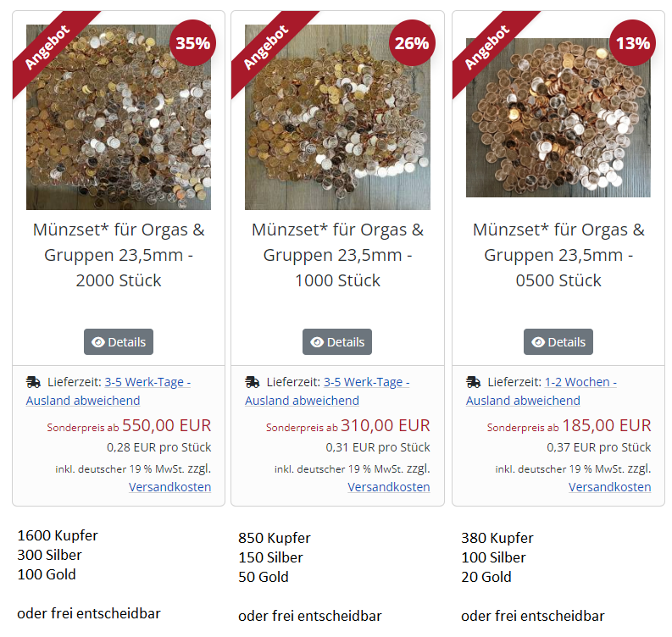Image resolution: width=672 pixels, height=637 pixels.
Task: Click the delivery truck icon under 0500 Stück
Action: (x=474, y=382)
